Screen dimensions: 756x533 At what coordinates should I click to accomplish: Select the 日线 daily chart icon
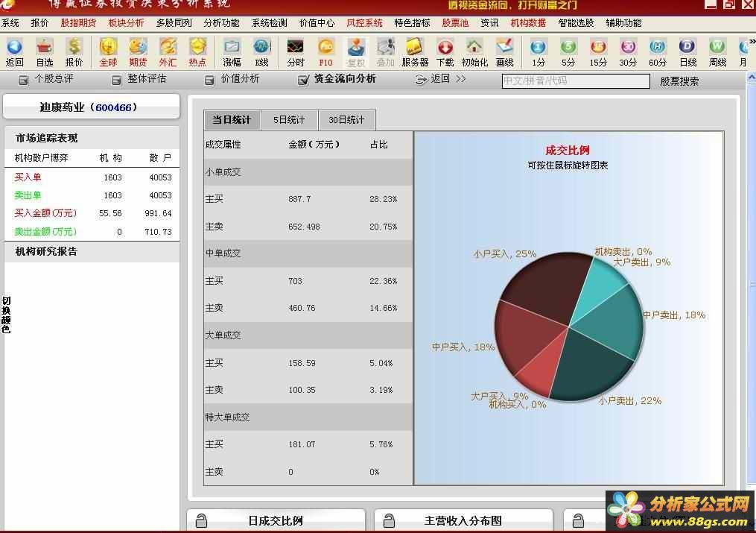(687, 53)
